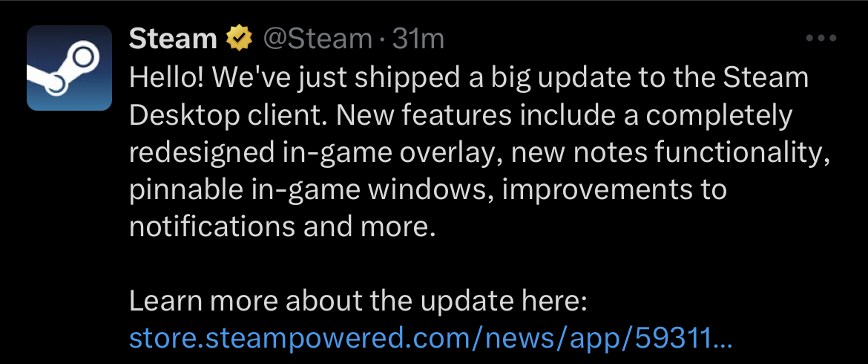Select the Steam display name
This screenshot has width=868, height=364.
click(x=173, y=39)
